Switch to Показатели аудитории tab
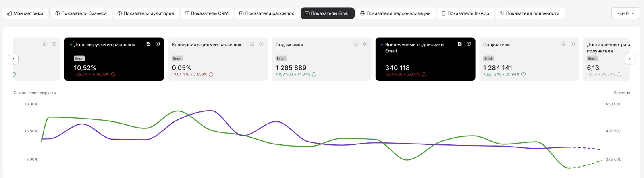This screenshot has height=178, width=644. point(146,13)
